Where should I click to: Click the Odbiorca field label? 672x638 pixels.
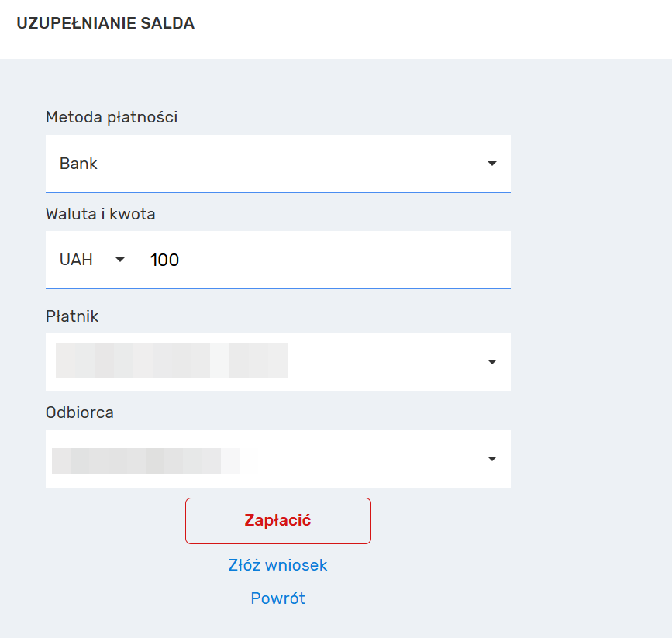[80, 412]
